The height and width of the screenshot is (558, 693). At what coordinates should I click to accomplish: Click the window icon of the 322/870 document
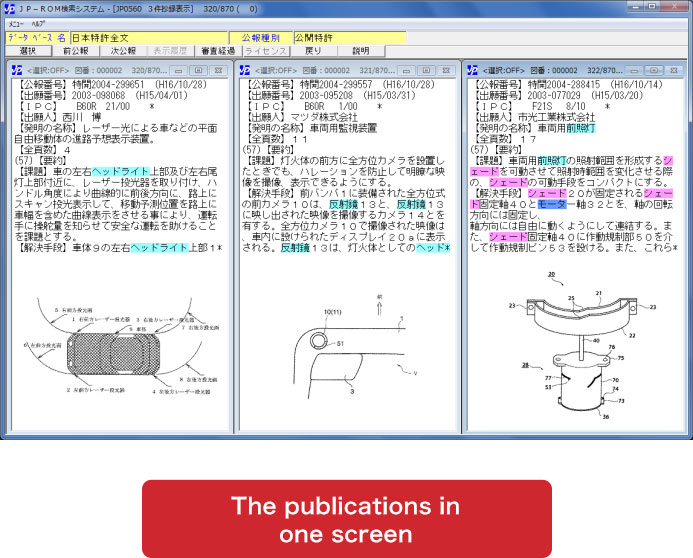click(474, 70)
